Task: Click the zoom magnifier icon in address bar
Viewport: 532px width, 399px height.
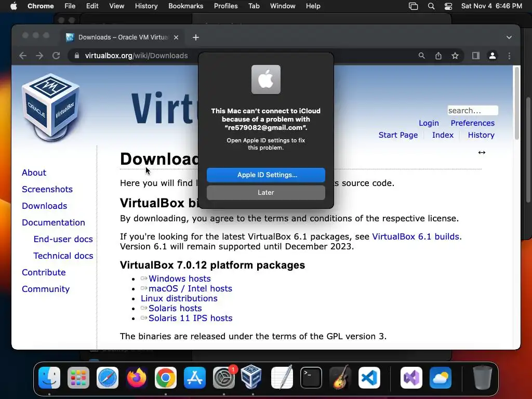Action: coord(421,56)
